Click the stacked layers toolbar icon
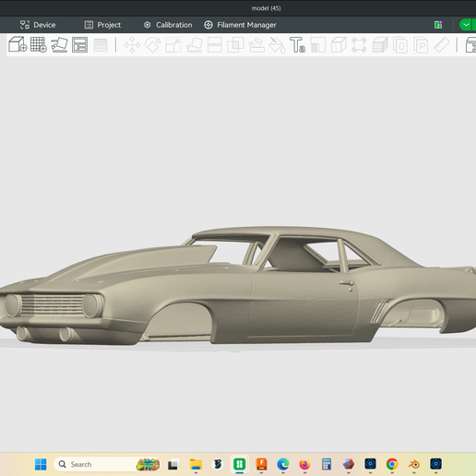 point(380,45)
